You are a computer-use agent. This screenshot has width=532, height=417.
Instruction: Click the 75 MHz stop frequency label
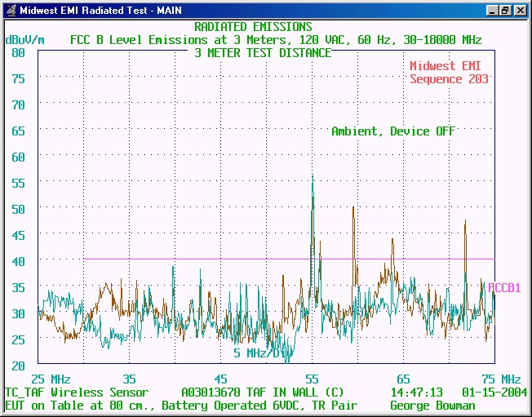500,379
